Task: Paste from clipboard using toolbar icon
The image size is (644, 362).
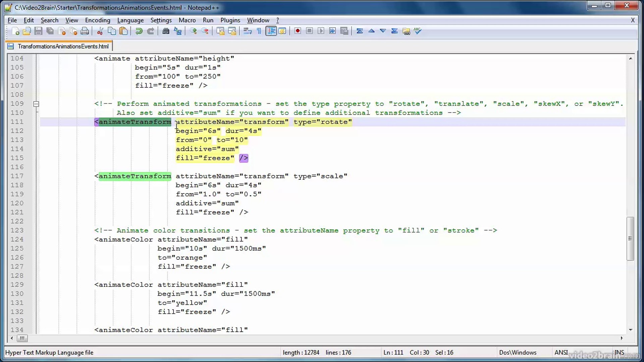Action: click(x=123, y=31)
